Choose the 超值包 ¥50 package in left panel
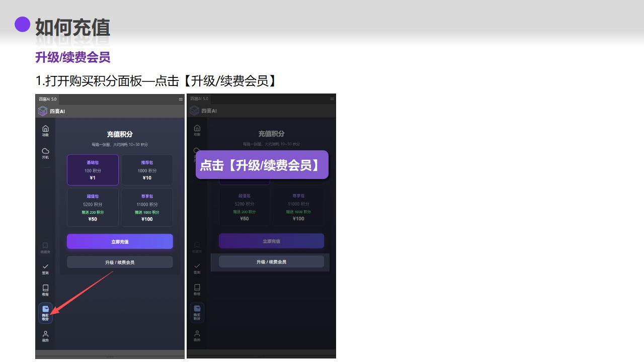 93,207
